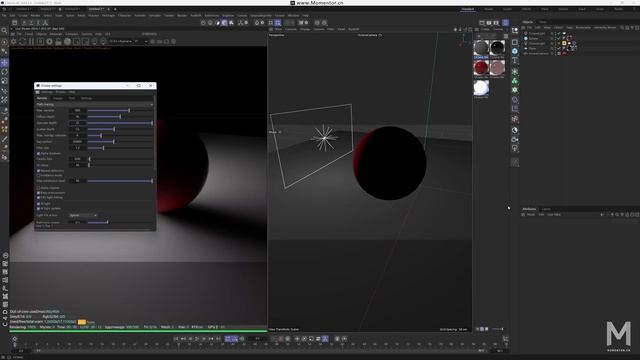
Task: Click the Text spline T icon
Action: pos(515,61)
